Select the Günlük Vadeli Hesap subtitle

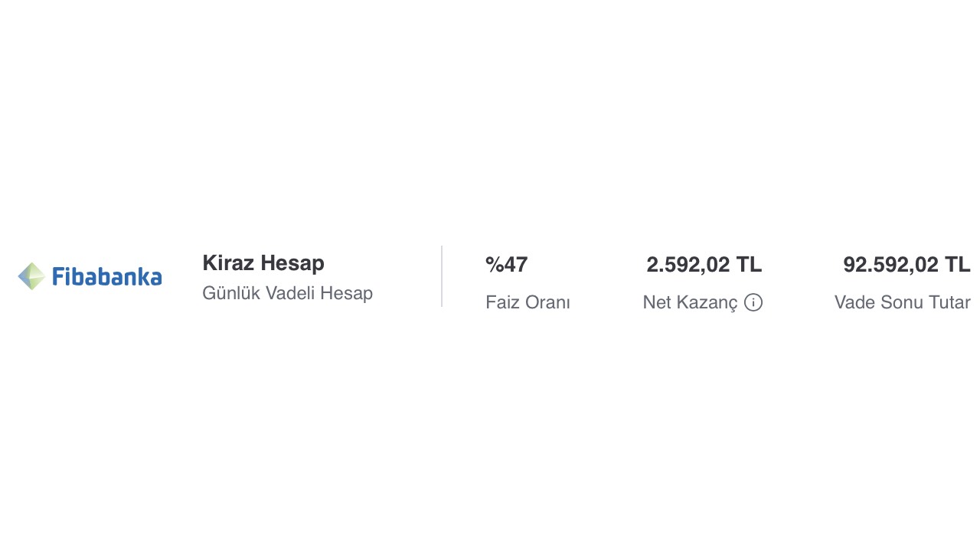tap(287, 293)
